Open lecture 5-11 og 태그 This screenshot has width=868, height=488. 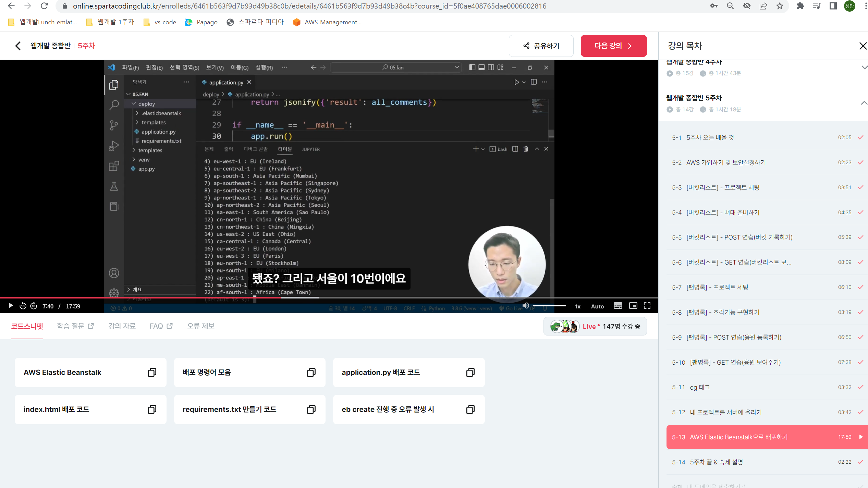767,387
